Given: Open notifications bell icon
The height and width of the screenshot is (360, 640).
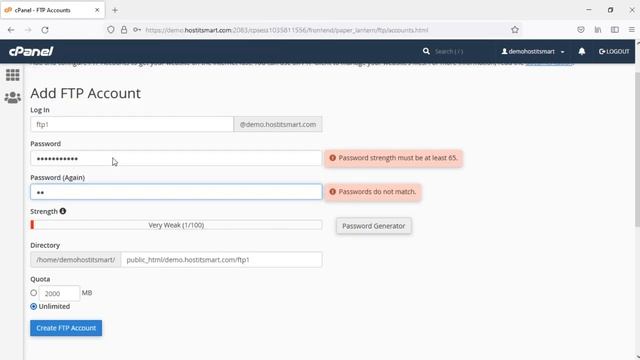Looking at the screenshot, I should (582, 51).
